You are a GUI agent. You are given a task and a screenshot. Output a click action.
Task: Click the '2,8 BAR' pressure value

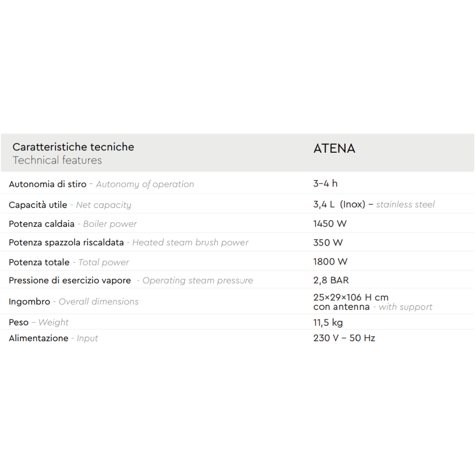(x=331, y=280)
